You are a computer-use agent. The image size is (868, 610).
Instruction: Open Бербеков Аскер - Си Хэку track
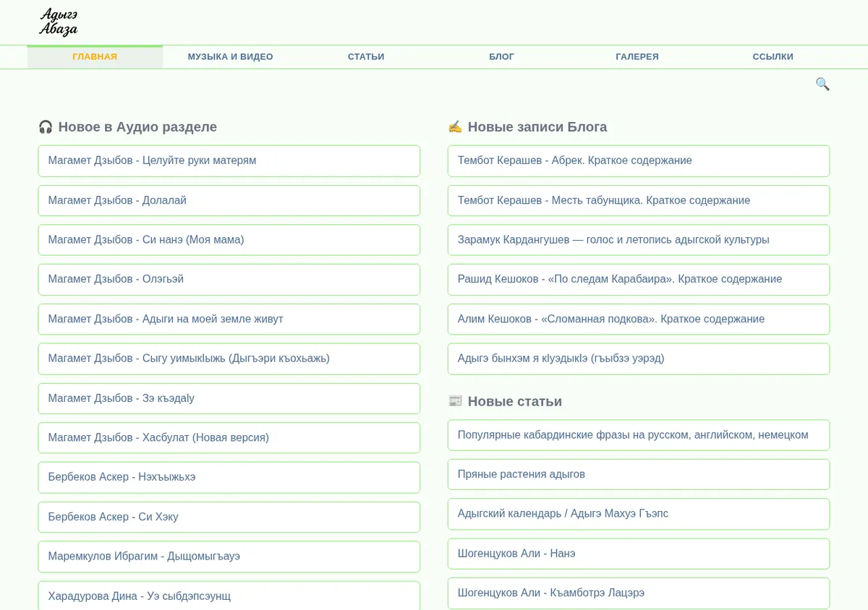click(229, 517)
